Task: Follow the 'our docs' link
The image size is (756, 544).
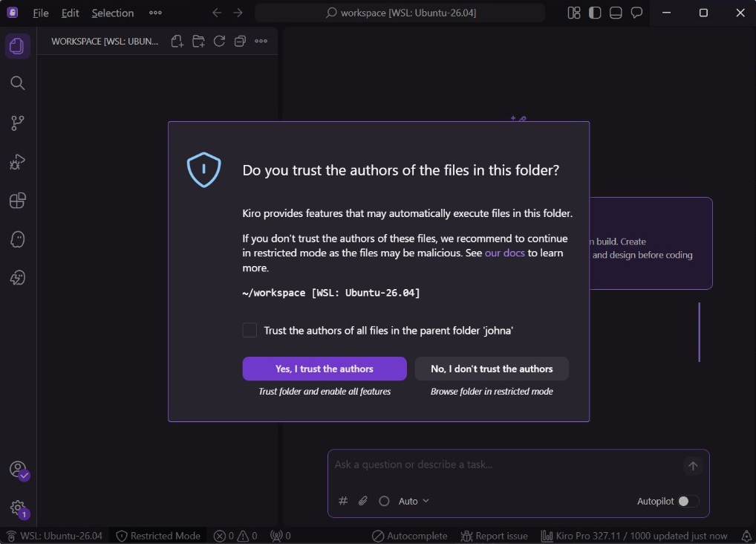Action: (504, 253)
